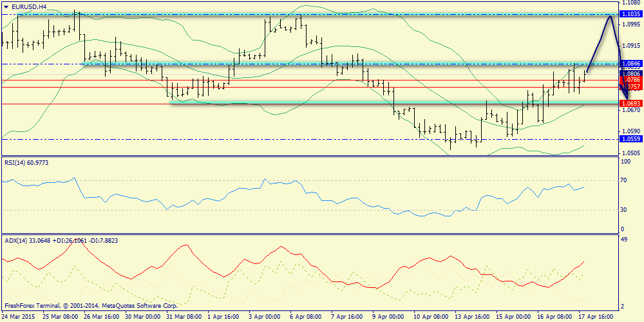The image size is (644, 322).
Task: Click the 13 Apr 16:00 time label
Action: click(472, 317)
